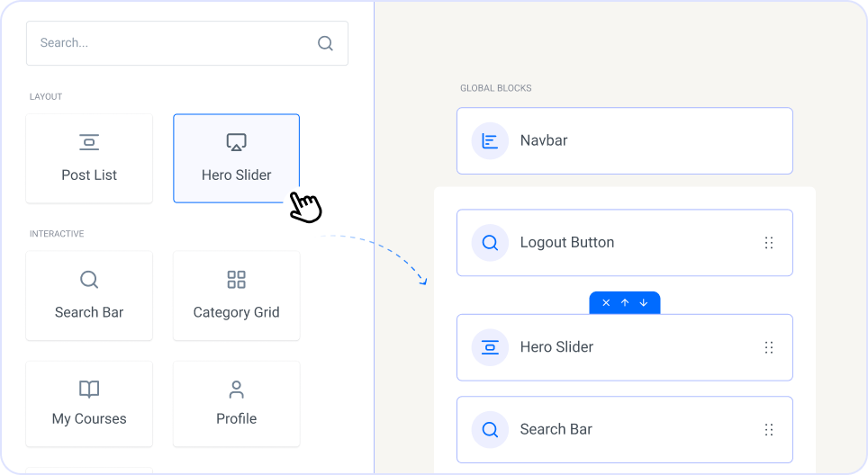
Task: Click the Profile person icon
Action: tap(237, 390)
